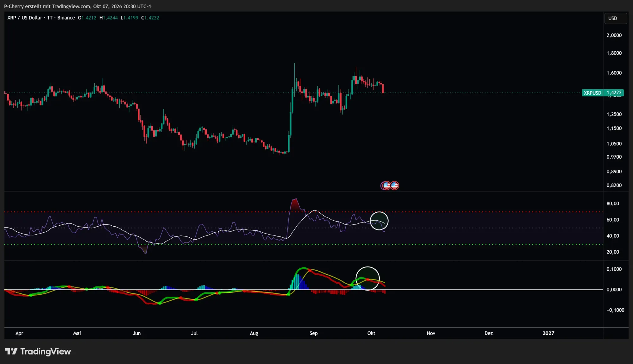
Task: Click the open value O1,4212
Action: (87, 18)
